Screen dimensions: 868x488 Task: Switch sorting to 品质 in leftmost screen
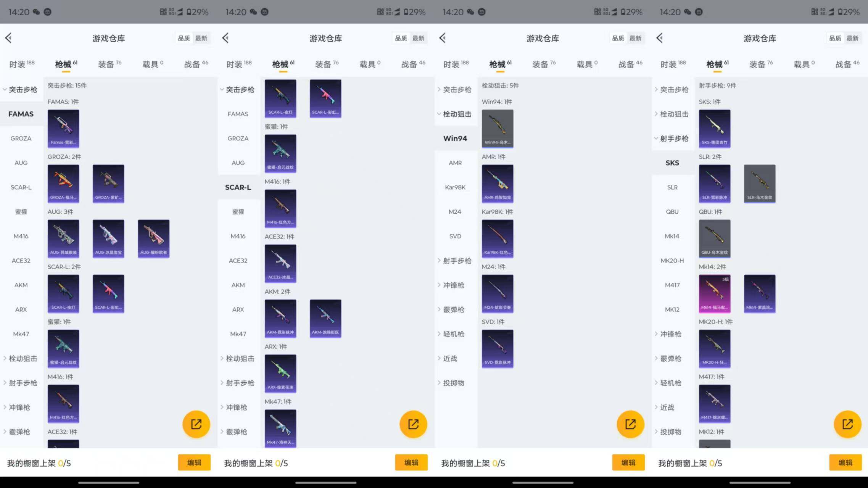tap(184, 38)
